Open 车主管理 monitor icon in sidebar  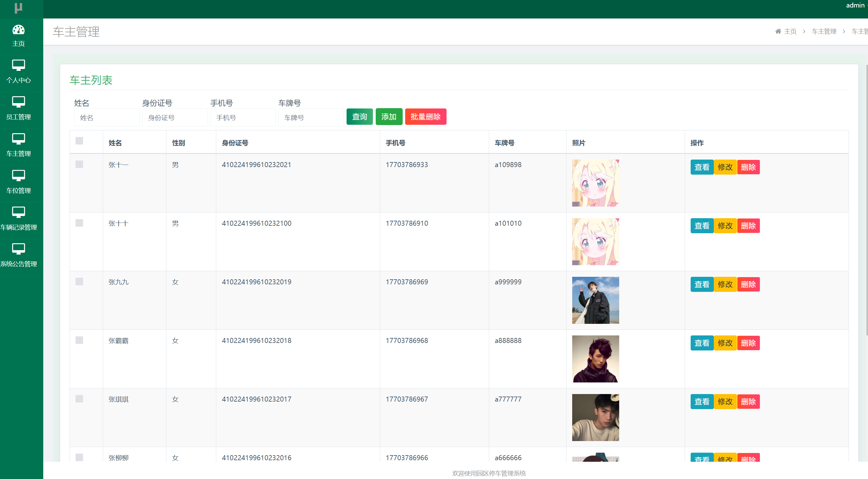tap(18, 139)
